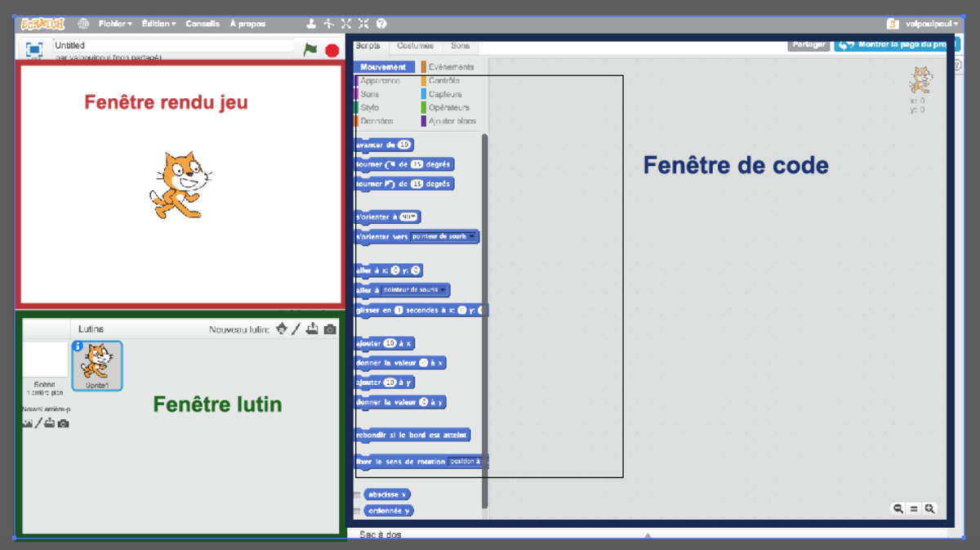
Task: Upload a sprite from a file
Action: [311, 329]
